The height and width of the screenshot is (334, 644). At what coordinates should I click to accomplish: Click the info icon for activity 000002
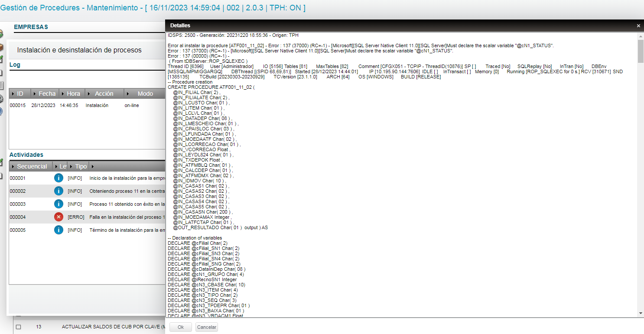pyautogui.click(x=59, y=191)
